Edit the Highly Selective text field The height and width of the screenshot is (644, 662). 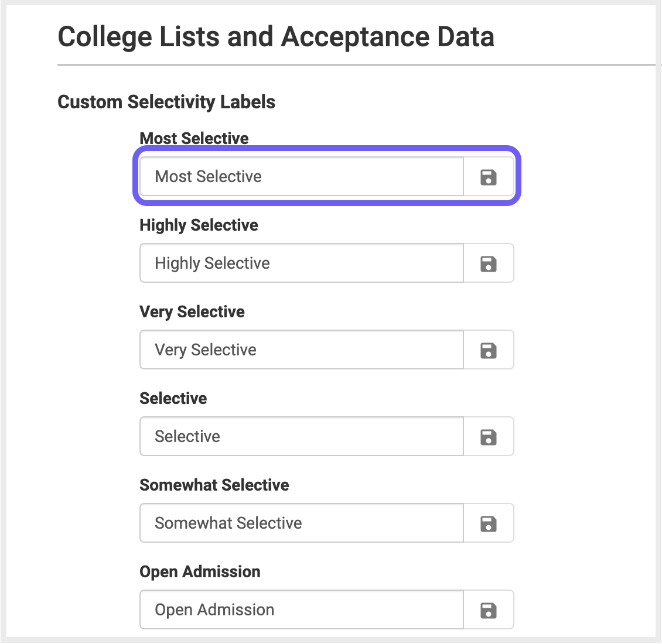[302, 263]
